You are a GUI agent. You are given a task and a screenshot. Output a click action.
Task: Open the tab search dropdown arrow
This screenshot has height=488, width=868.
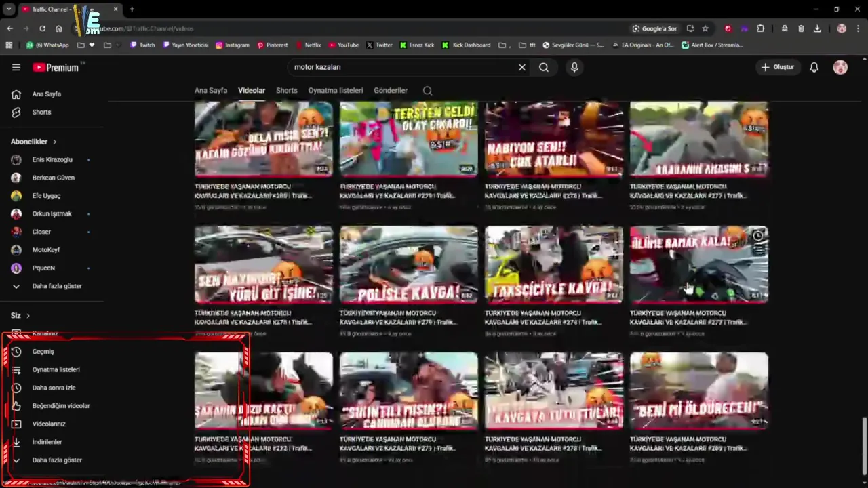(9, 9)
